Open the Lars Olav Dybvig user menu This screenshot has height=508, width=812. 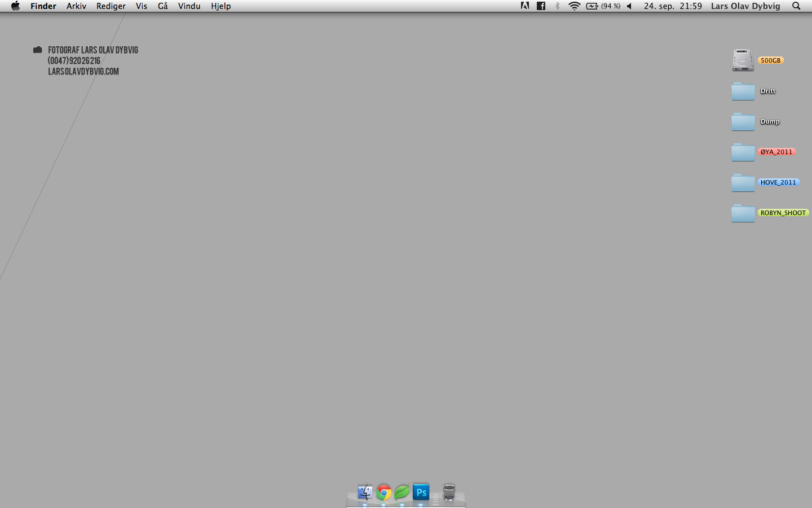point(745,6)
